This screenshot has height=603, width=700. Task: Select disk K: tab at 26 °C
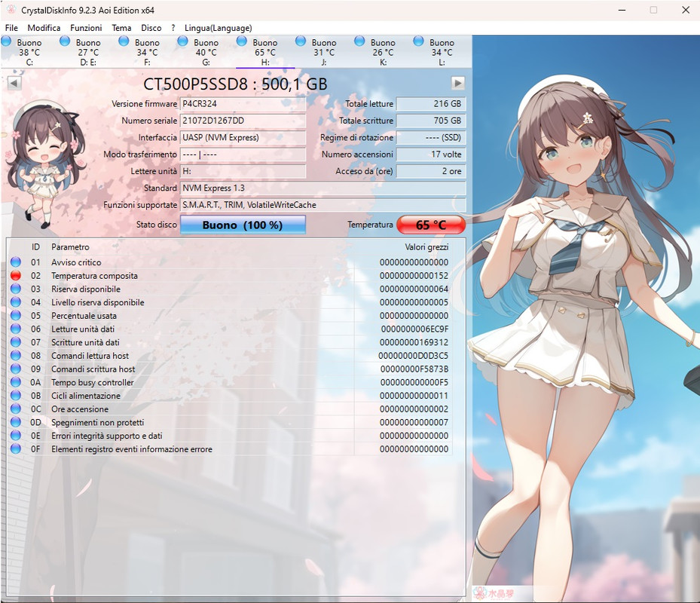coord(383,52)
